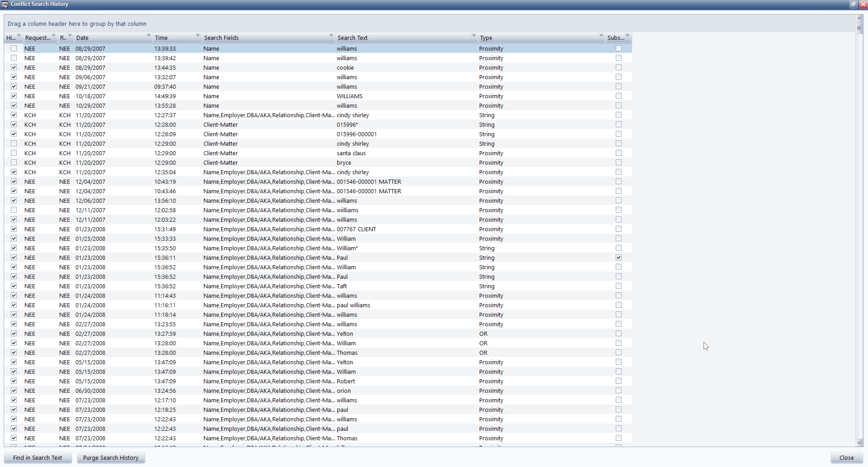The width and height of the screenshot is (868, 467).
Task: Check Hi box for wiilliams 12:02:58 row
Action: pyautogui.click(x=14, y=210)
